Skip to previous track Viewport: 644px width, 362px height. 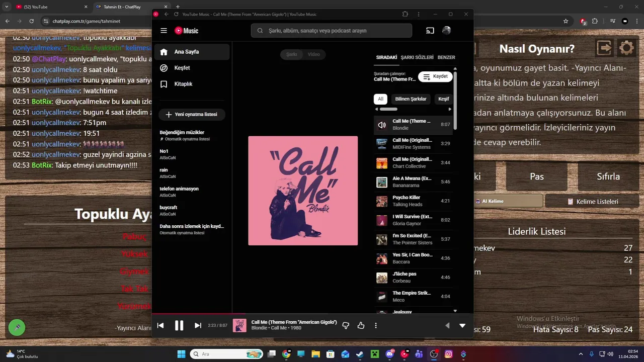pyautogui.click(x=160, y=326)
